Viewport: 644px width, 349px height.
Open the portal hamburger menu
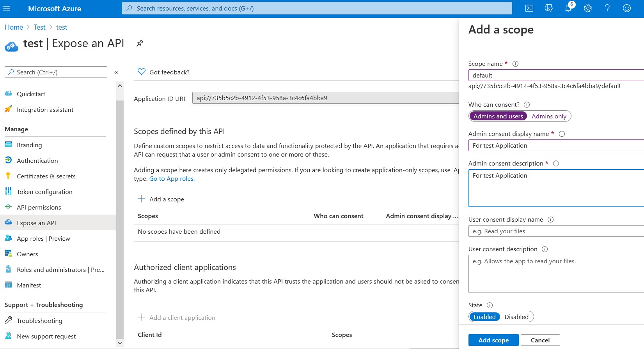(7, 8)
